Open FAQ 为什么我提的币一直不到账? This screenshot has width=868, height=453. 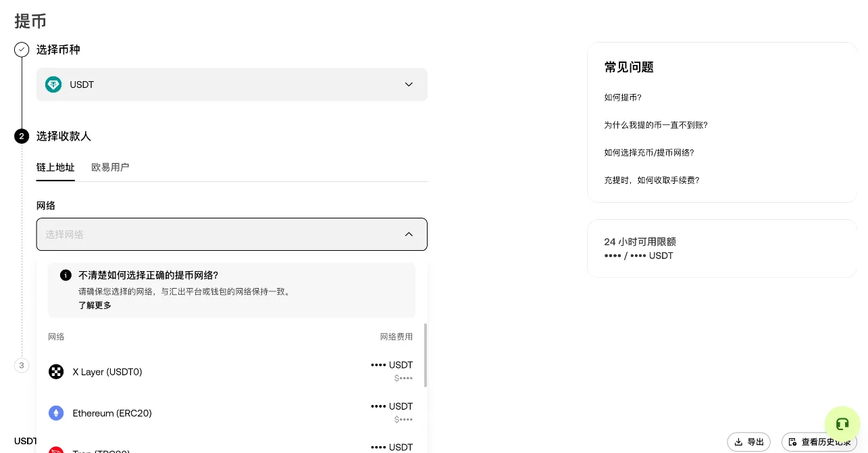point(656,125)
